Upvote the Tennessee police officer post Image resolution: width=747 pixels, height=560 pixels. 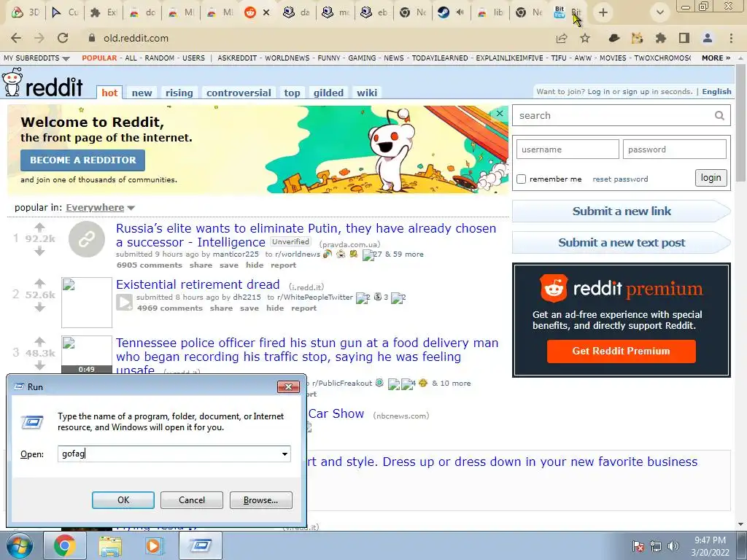[x=39, y=341]
